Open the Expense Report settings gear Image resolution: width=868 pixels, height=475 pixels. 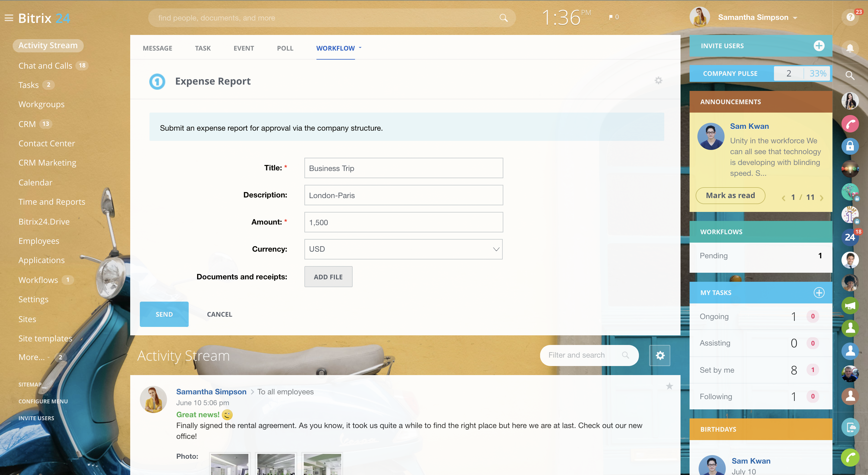click(658, 80)
